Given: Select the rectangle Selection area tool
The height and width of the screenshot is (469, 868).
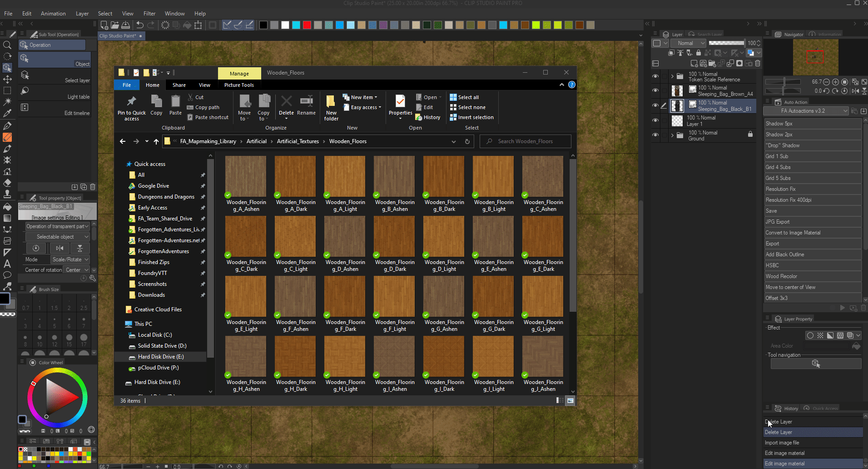Looking at the screenshot, I should [7, 90].
